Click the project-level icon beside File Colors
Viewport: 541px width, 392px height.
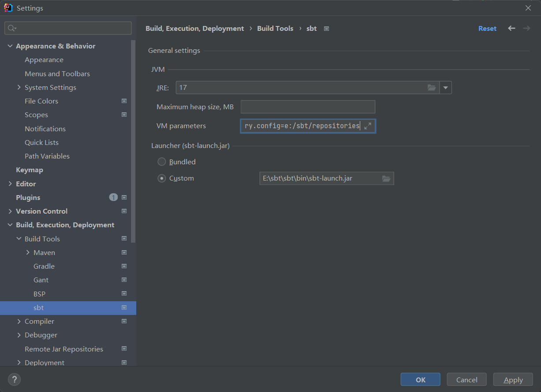pos(124,101)
